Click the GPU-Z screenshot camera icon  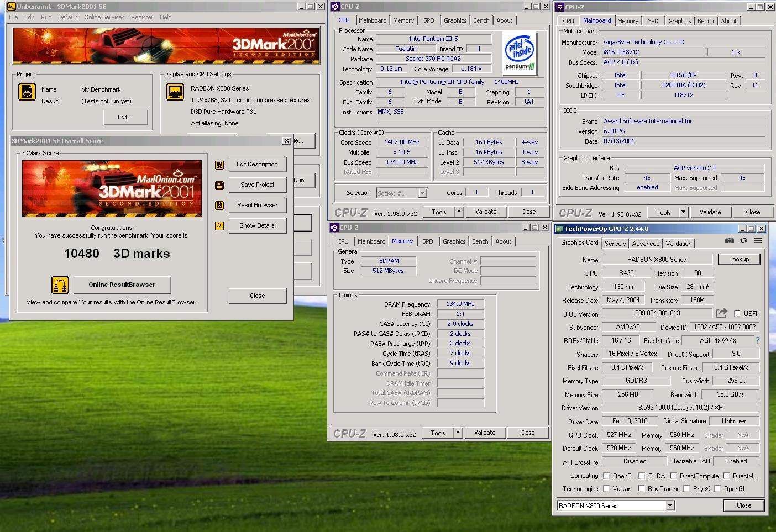pyautogui.click(x=730, y=241)
